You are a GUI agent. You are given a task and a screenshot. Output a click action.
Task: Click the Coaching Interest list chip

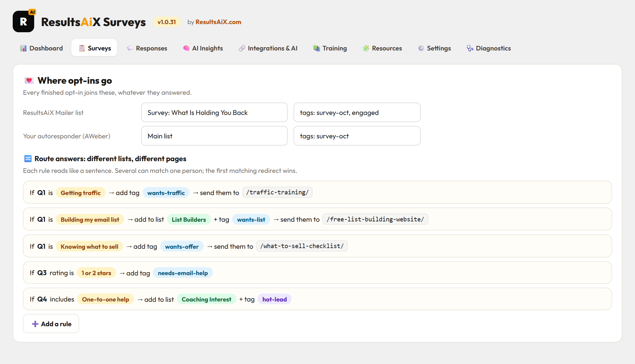point(206,299)
